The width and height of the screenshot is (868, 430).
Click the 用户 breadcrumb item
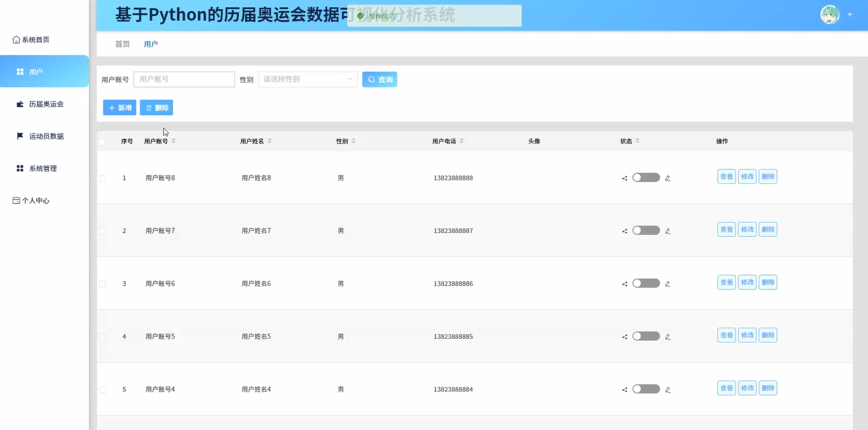point(151,44)
